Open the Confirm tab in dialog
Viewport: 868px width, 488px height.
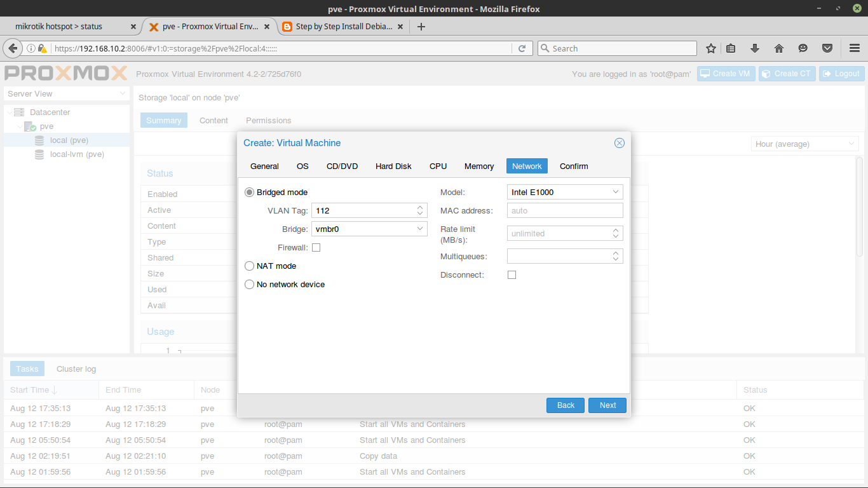point(574,166)
